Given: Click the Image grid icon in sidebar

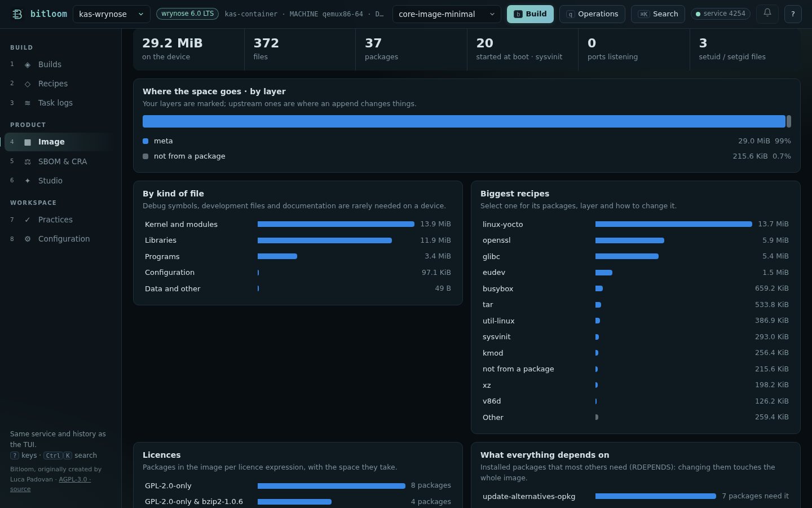Looking at the screenshot, I should [x=28, y=142].
